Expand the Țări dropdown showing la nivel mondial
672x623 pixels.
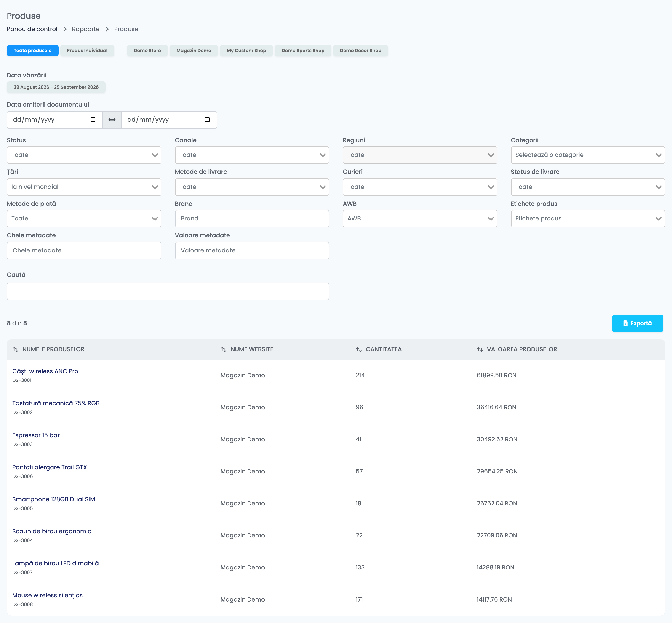[x=84, y=187]
